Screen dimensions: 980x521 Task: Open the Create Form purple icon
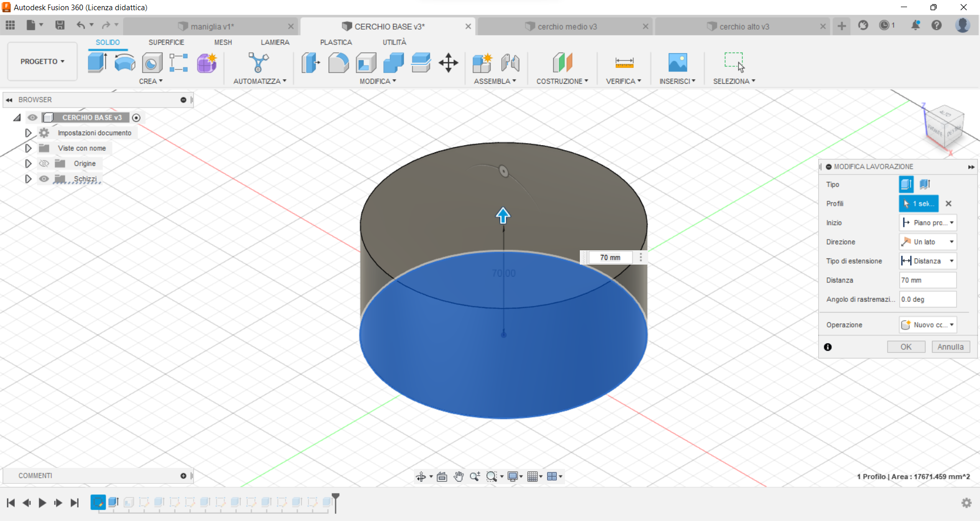pos(207,63)
